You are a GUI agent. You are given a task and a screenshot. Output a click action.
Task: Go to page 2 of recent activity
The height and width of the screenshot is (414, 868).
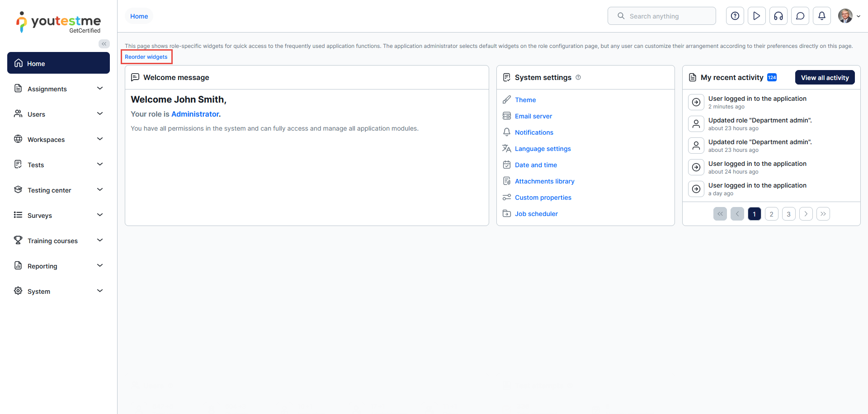click(771, 214)
